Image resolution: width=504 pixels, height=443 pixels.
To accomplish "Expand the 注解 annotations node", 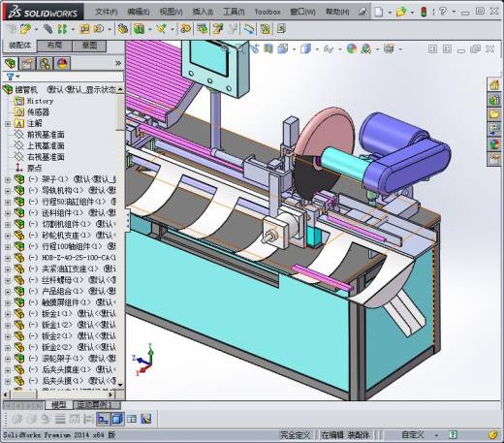I will (8, 124).
